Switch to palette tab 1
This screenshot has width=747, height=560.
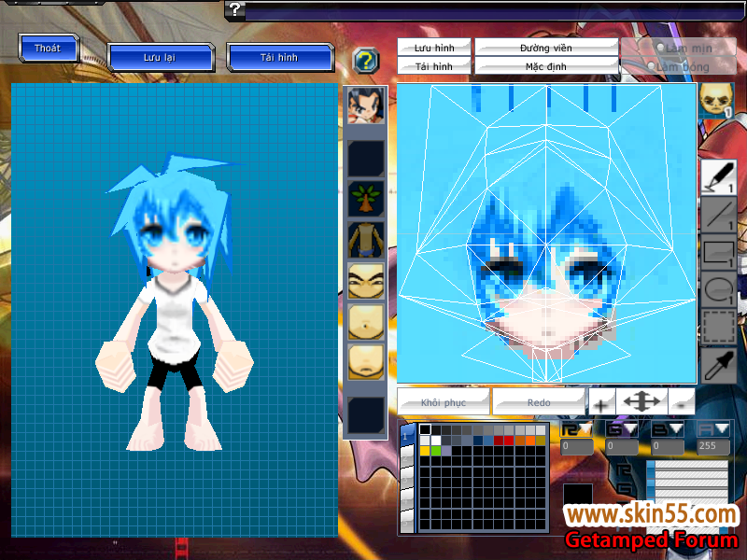(407, 436)
